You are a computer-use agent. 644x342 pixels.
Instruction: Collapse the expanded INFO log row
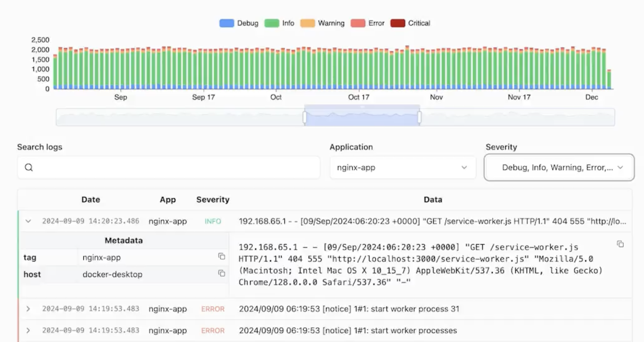28,221
